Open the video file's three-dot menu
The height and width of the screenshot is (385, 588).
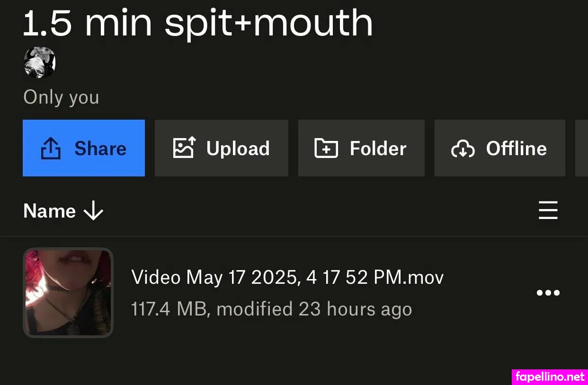coord(548,293)
